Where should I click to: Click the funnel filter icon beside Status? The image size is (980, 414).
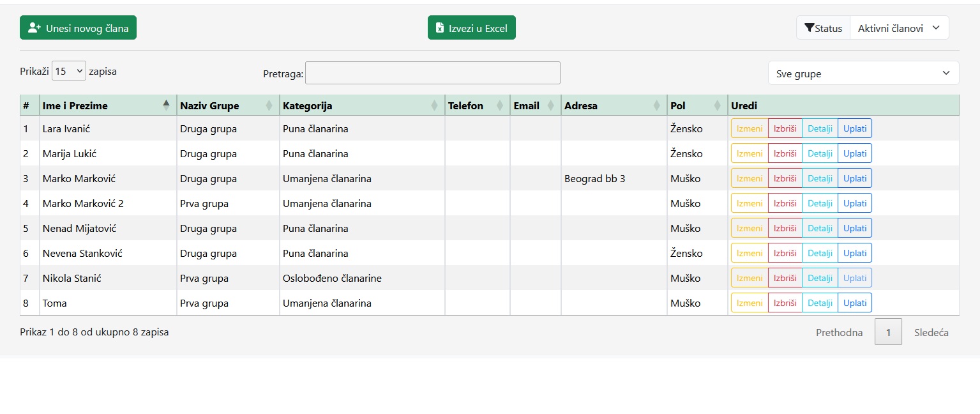point(809,28)
